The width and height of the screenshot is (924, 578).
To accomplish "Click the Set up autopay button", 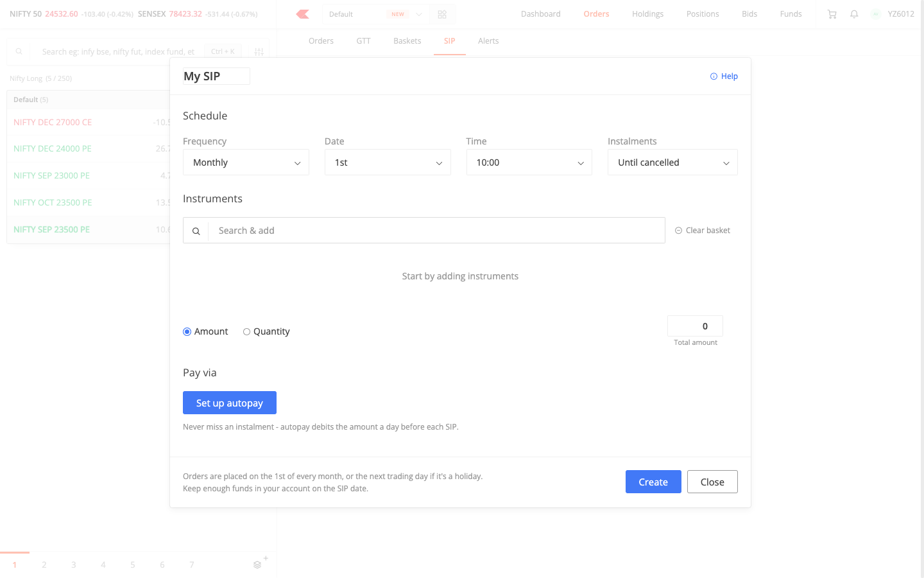I will point(230,403).
